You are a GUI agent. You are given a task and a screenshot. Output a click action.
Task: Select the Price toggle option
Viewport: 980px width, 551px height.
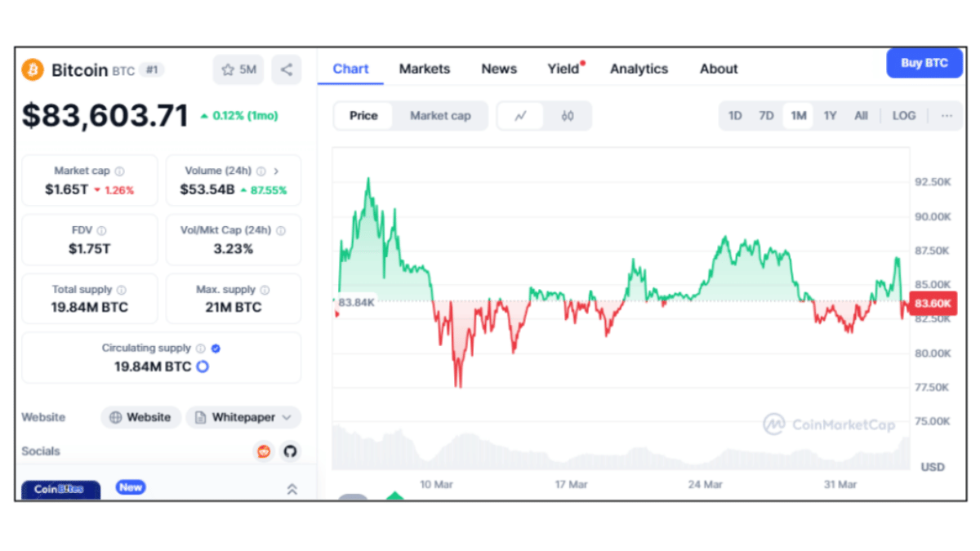click(363, 116)
